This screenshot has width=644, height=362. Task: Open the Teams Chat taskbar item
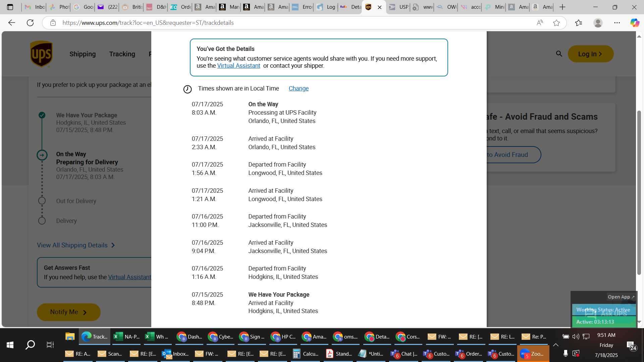pos(404,354)
